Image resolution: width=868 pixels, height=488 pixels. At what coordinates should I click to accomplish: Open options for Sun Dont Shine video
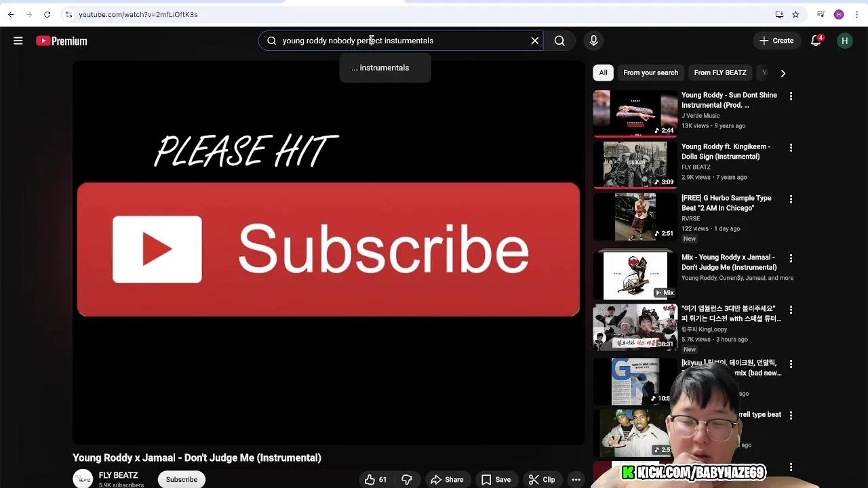tap(791, 96)
